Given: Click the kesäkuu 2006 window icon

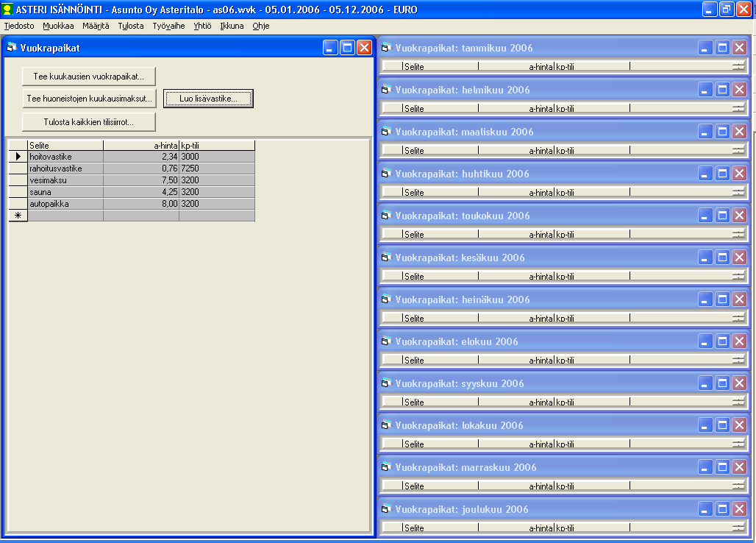Looking at the screenshot, I should pos(385,257).
